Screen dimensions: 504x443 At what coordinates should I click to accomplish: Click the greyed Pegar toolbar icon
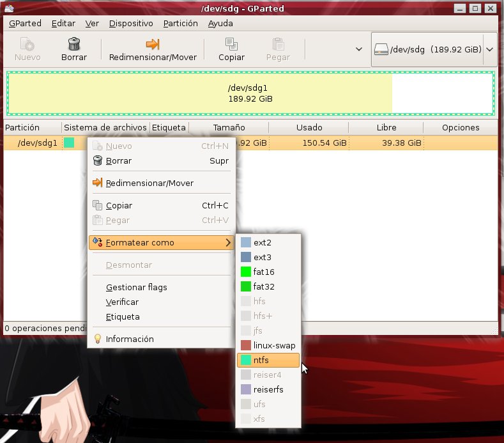click(278, 44)
